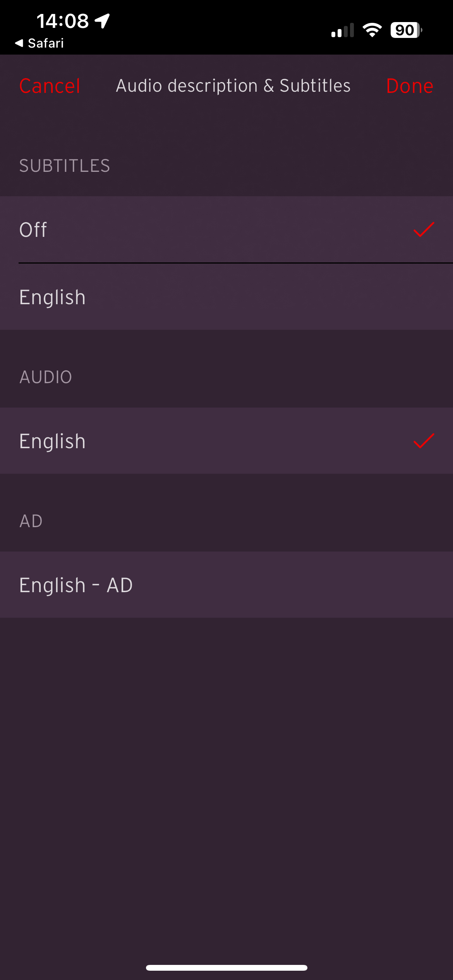453x980 pixels.
Task: Tap the battery level indicator
Action: click(x=406, y=30)
